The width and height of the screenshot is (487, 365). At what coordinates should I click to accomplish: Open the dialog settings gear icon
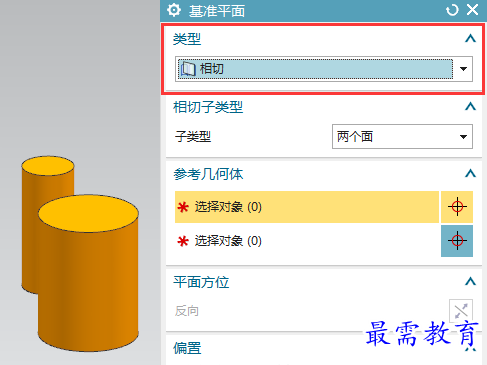(x=174, y=10)
